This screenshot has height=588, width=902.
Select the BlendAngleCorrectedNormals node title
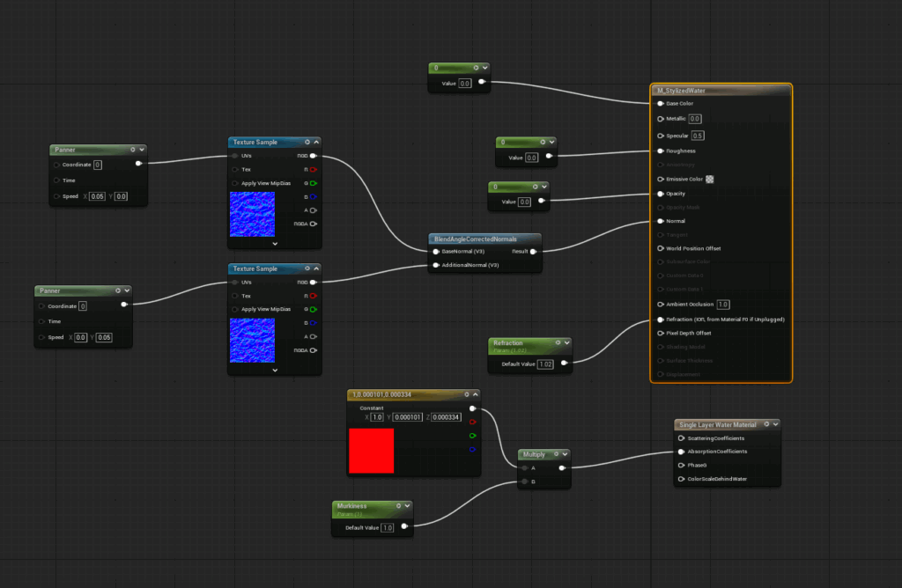(474, 239)
